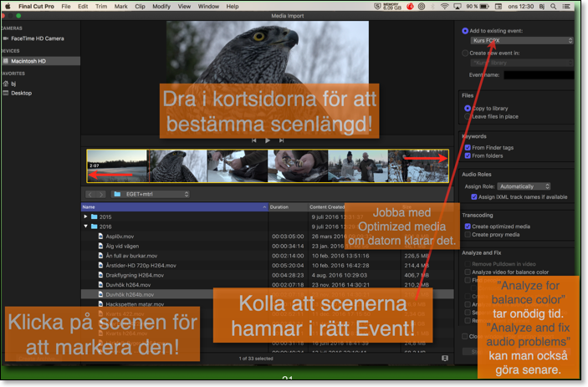This screenshot has width=588, height=387.
Task: Open the Help menu
Action: [x=233, y=7]
